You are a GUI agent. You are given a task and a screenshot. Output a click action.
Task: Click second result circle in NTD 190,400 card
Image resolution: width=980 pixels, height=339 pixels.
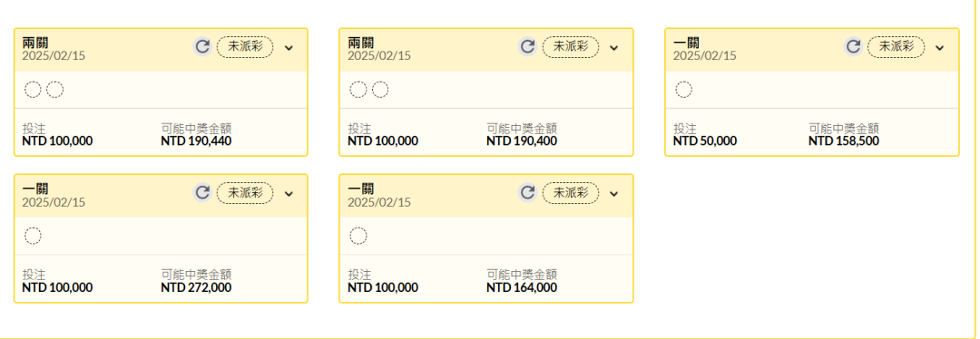[380, 90]
